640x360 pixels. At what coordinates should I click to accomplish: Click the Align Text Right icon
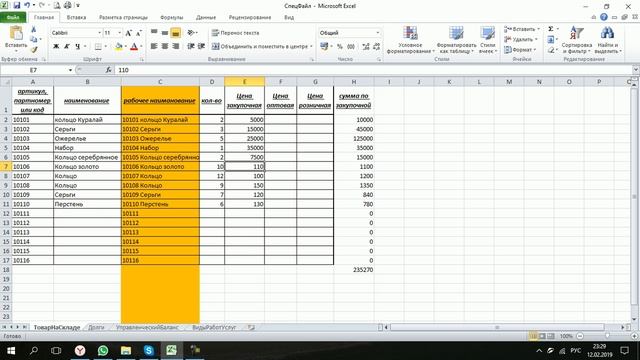pyautogui.click(x=176, y=47)
